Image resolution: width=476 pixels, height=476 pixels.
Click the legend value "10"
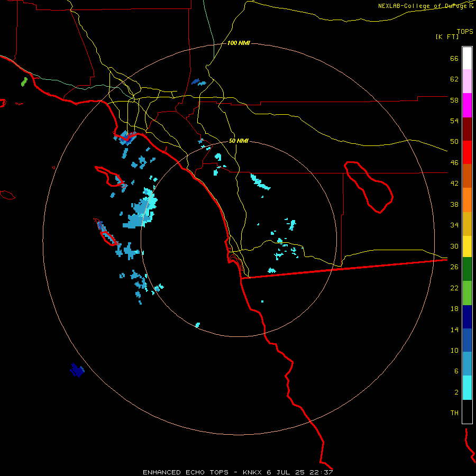454,350
